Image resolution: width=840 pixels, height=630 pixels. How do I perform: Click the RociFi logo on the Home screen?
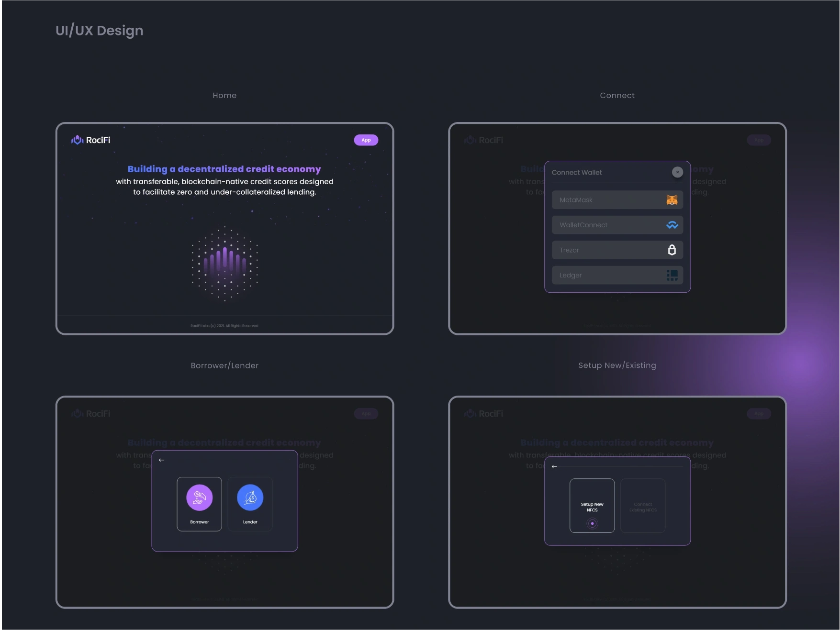coord(90,140)
